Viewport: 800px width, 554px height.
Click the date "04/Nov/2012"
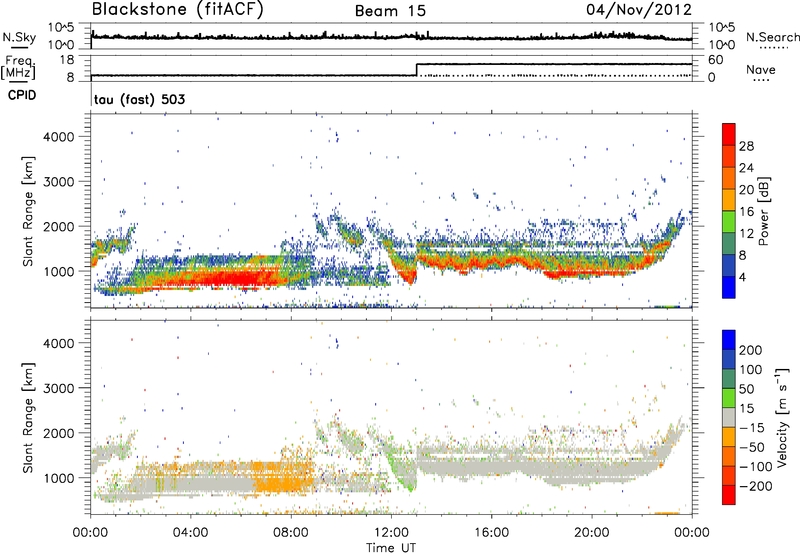point(639,9)
